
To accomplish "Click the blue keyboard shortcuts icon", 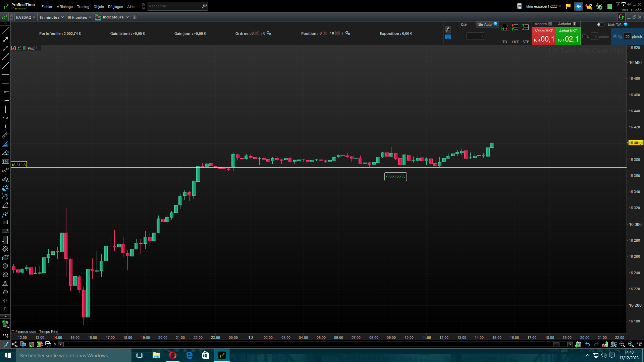I will (x=448, y=37).
